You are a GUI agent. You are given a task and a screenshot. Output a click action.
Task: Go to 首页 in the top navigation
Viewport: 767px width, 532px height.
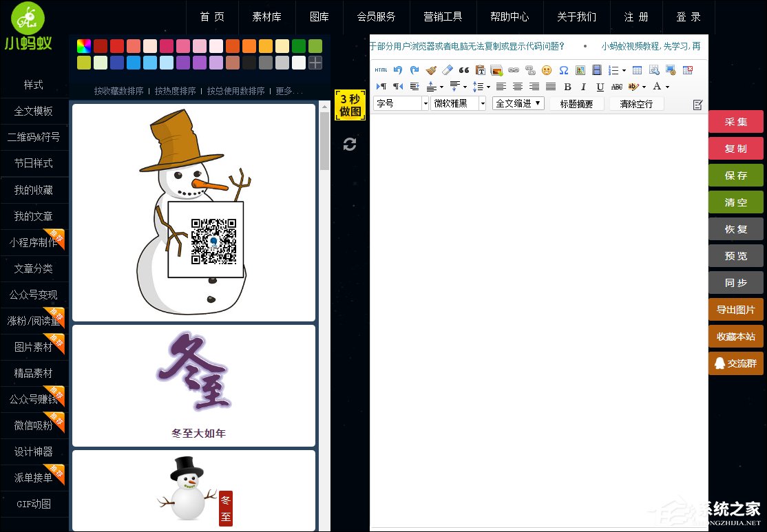tap(212, 17)
